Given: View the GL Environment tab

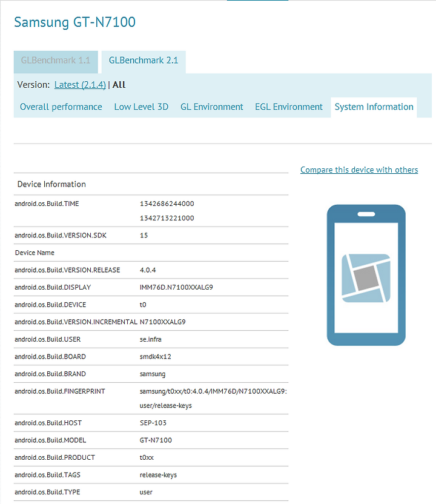Looking at the screenshot, I should pyautogui.click(x=212, y=107).
